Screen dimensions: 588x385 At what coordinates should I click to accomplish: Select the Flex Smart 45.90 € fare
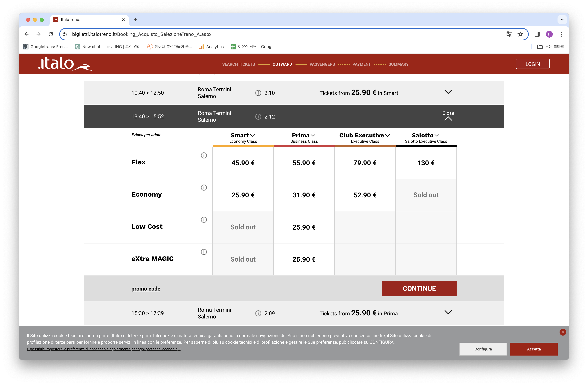point(243,163)
